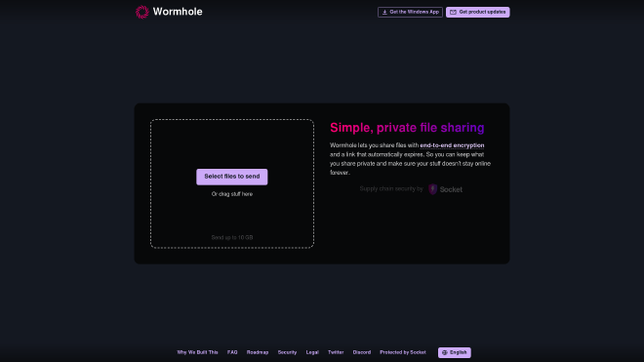
Task: Open the Legal footer link
Action: point(312,352)
